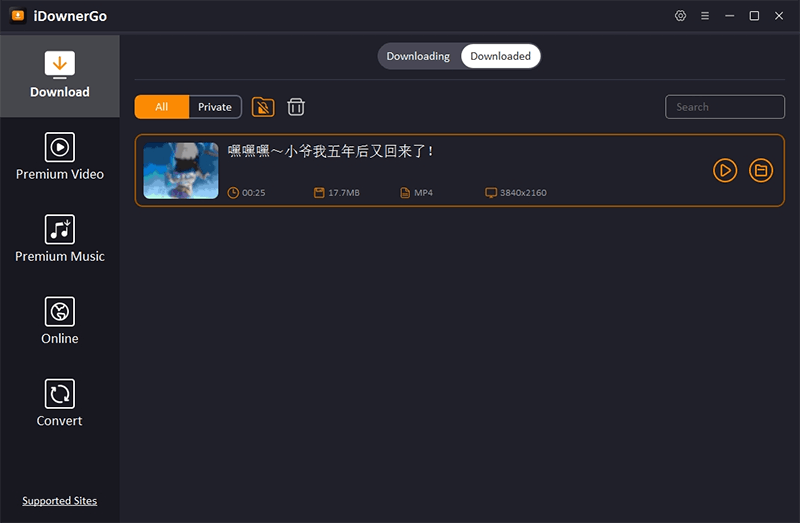Click the Supported Sites link

(x=60, y=501)
